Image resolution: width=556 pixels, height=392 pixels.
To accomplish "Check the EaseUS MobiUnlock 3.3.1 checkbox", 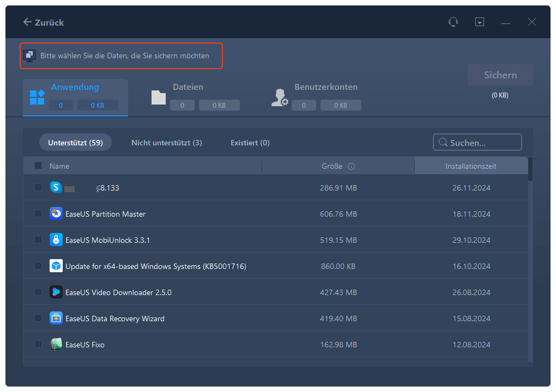I will click(38, 240).
